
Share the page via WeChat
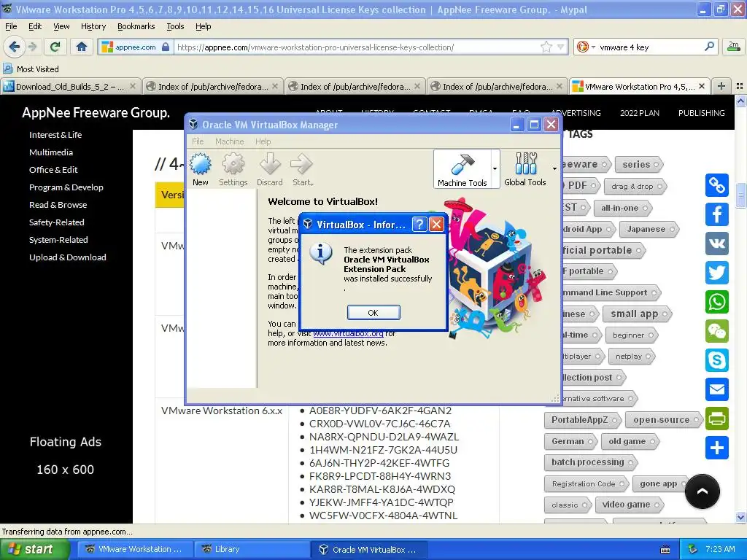717,332
